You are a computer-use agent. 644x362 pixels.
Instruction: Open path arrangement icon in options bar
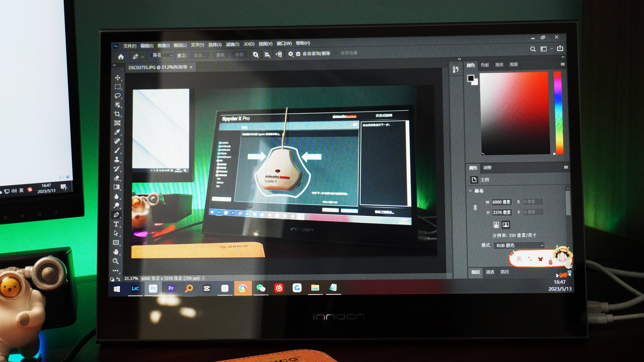pos(279,54)
